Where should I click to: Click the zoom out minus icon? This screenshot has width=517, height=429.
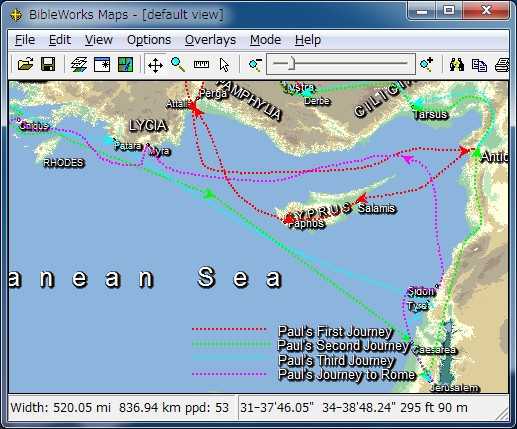[255, 64]
